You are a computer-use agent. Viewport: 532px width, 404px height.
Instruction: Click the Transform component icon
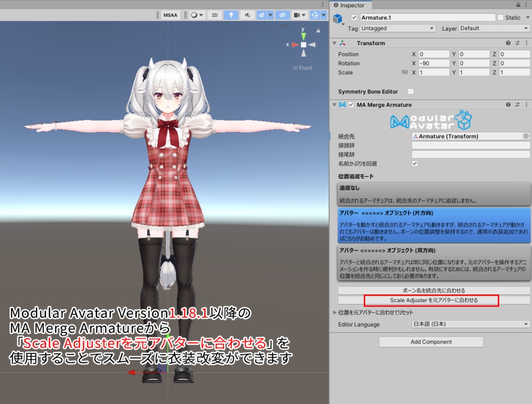(x=342, y=43)
